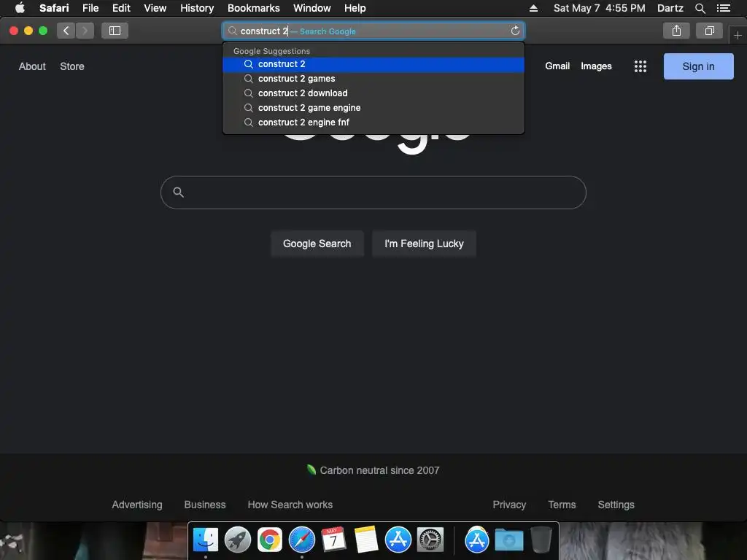The image size is (747, 560).
Task: Open Spotlight search in the menu bar
Action: [x=700, y=8]
